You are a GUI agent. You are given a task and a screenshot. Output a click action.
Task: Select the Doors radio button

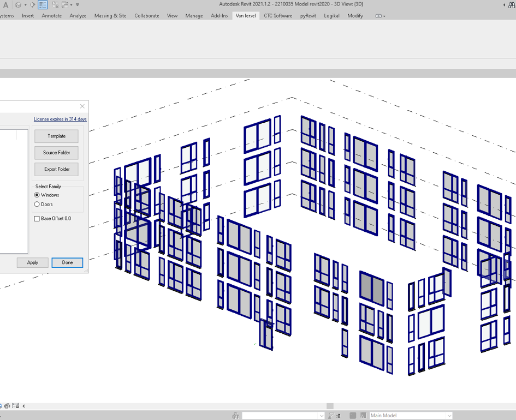pos(37,205)
